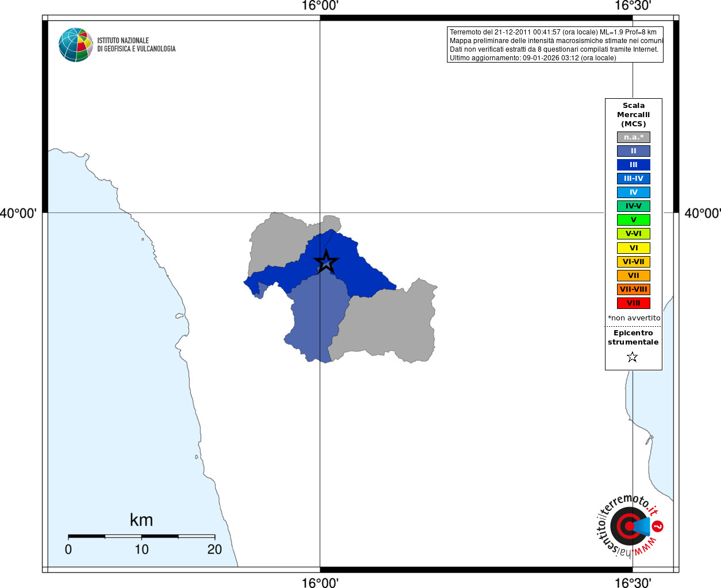
Task: Select the IV-V green legend swatch
Action: coord(634,206)
